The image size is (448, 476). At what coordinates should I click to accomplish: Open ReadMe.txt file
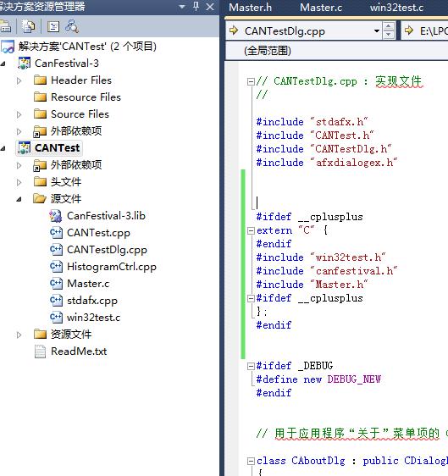click(x=79, y=351)
